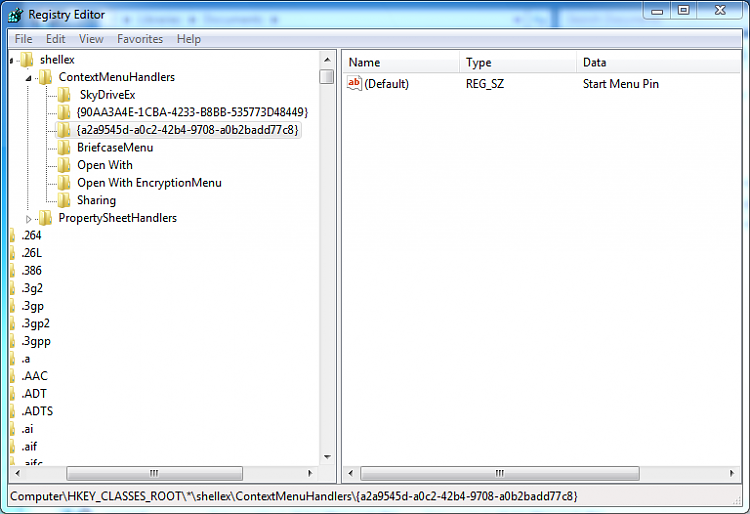Click the {a2a9545d-a0c2...} folder icon
The width and height of the screenshot is (750, 514).
click(x=64, y=130)
